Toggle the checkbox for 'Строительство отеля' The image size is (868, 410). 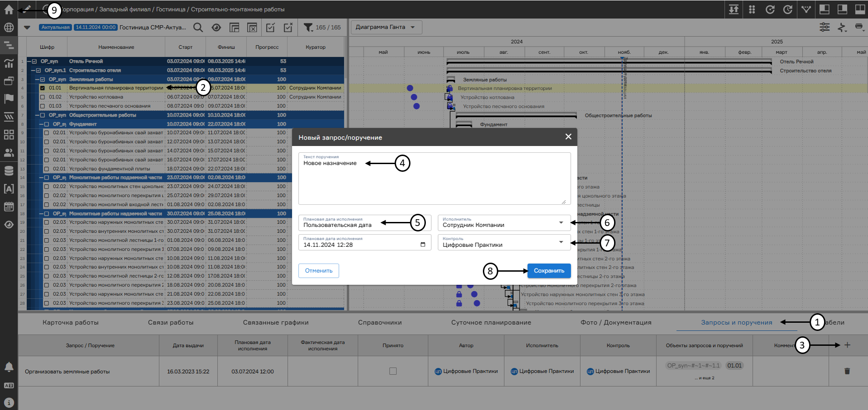(38, 71)
